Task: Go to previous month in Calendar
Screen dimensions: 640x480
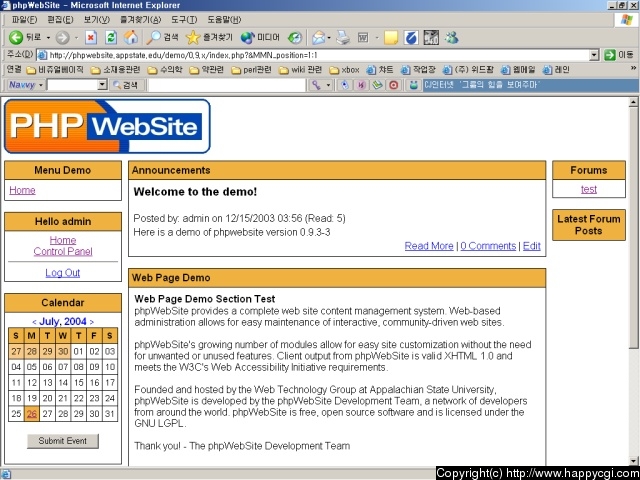Action: pos(34,322)
